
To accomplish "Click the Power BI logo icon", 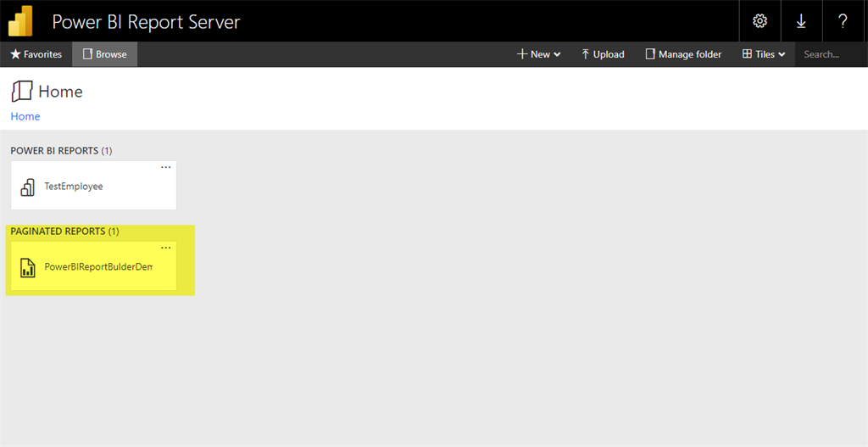I will (x=20, y=20).
